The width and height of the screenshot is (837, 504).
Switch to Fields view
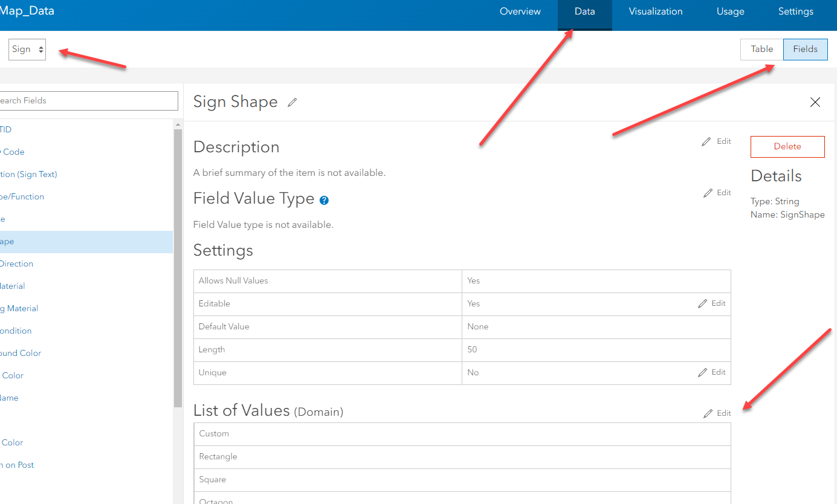(x=805, y=50)
